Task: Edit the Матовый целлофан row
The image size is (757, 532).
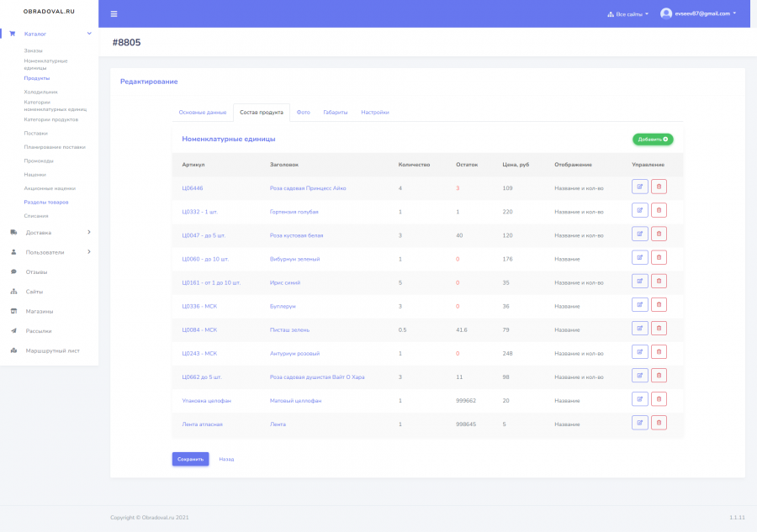Action: point(640,399)
